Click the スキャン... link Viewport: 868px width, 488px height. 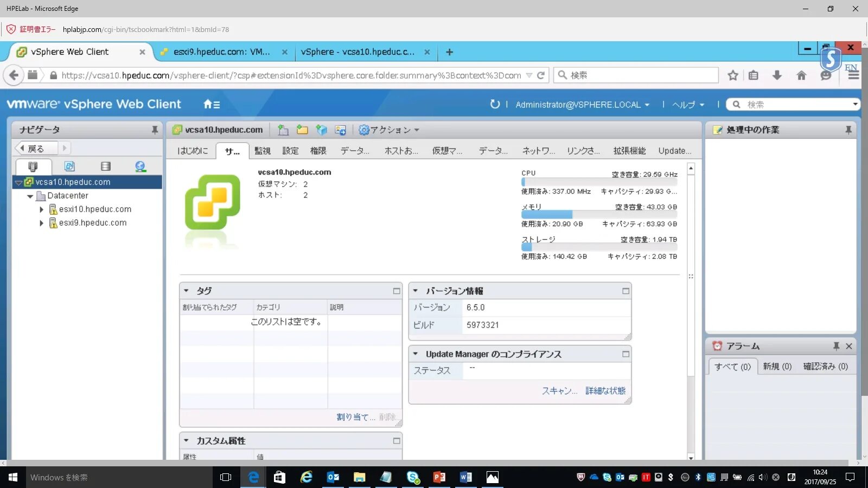coord(559,391)
